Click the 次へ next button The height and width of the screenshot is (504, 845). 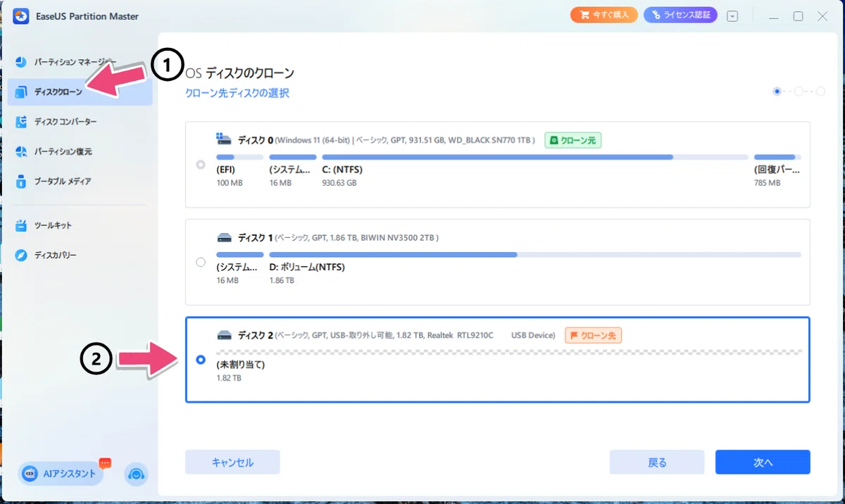coord(763,462)
